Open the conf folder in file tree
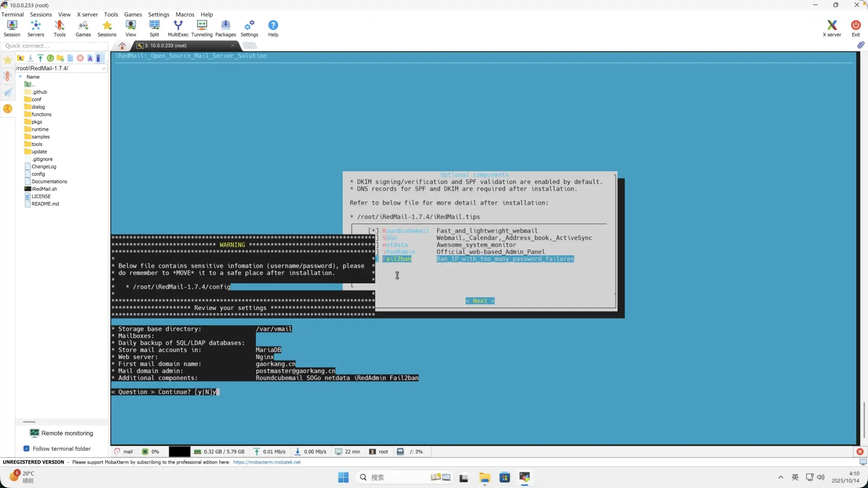Screen dimensions: 868x488 click(x=36, y=99)
